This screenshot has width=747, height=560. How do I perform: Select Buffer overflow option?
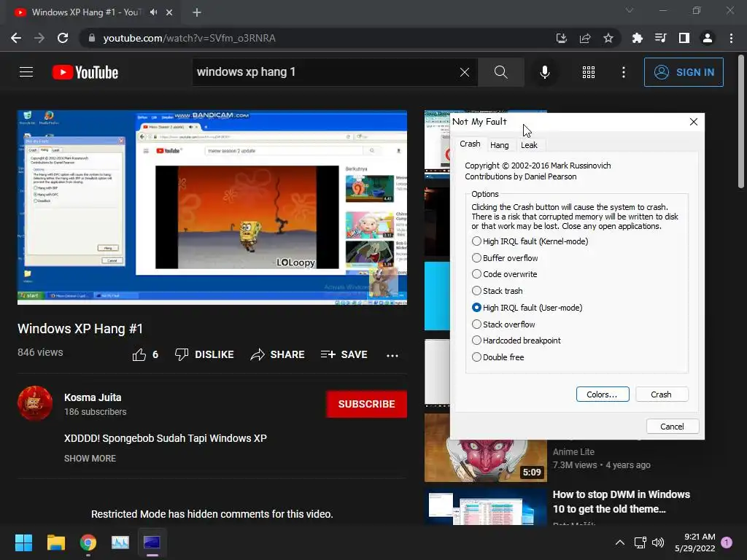tap(505, 258)
